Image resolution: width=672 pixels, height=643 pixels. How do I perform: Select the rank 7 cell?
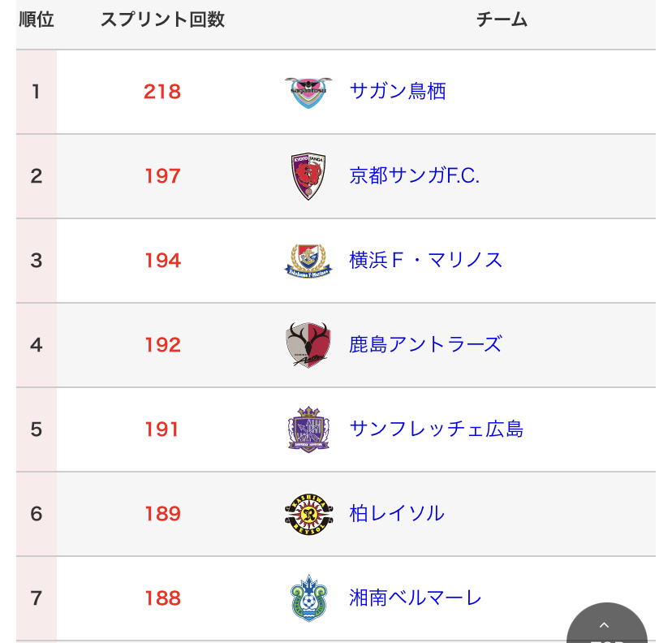(37, 598)
